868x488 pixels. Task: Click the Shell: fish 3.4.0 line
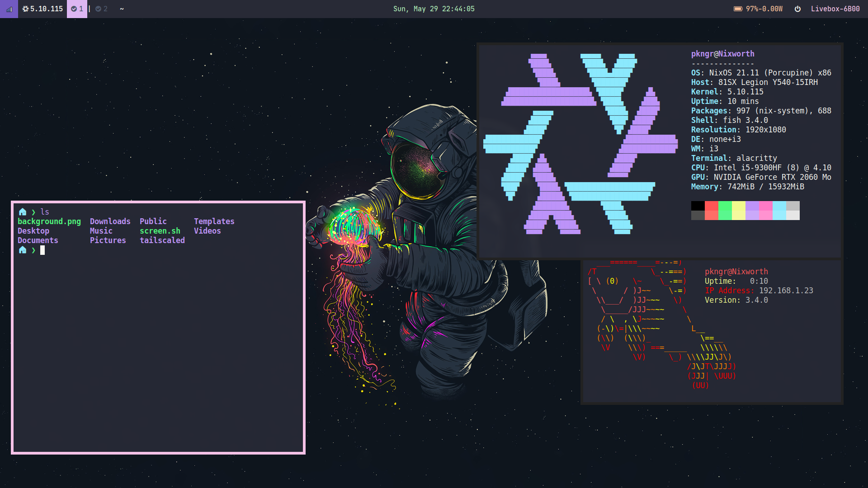tap(729, 120)
